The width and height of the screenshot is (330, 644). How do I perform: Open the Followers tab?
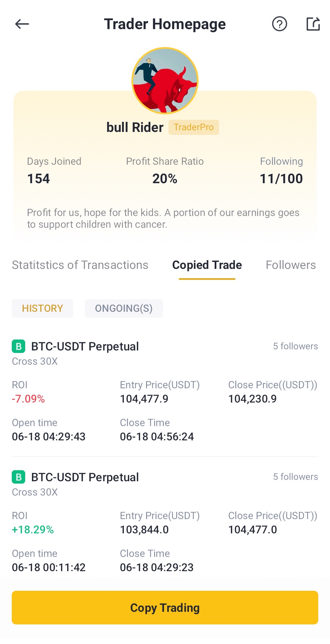291,265
